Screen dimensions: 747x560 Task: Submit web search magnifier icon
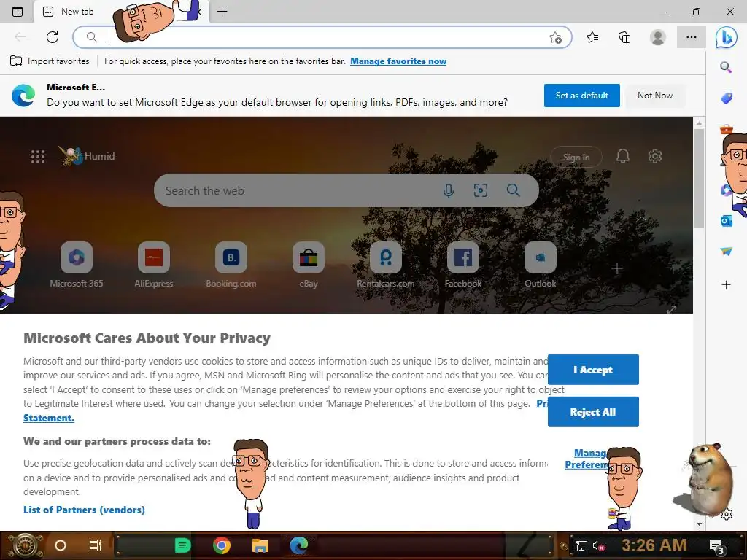[x=513, y=190]
